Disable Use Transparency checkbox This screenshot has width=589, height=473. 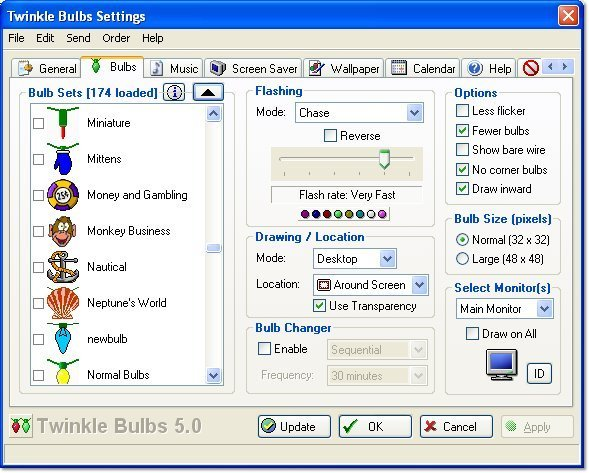[x=319, y=306]
